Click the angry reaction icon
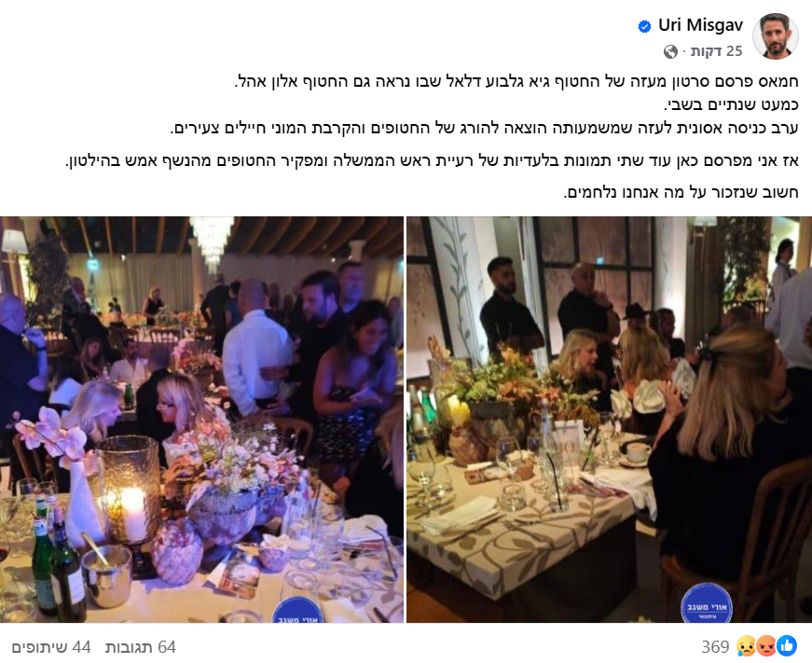This screenshot has height=663, width=812. pos(766,646)
